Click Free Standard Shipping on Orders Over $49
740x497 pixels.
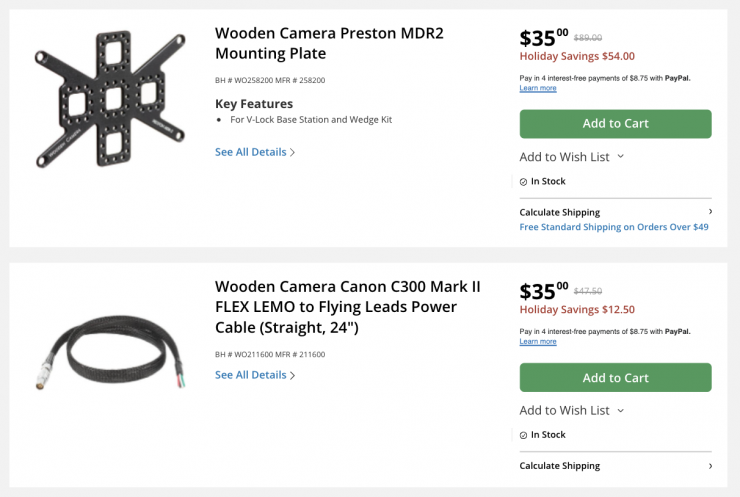point(614,227)
